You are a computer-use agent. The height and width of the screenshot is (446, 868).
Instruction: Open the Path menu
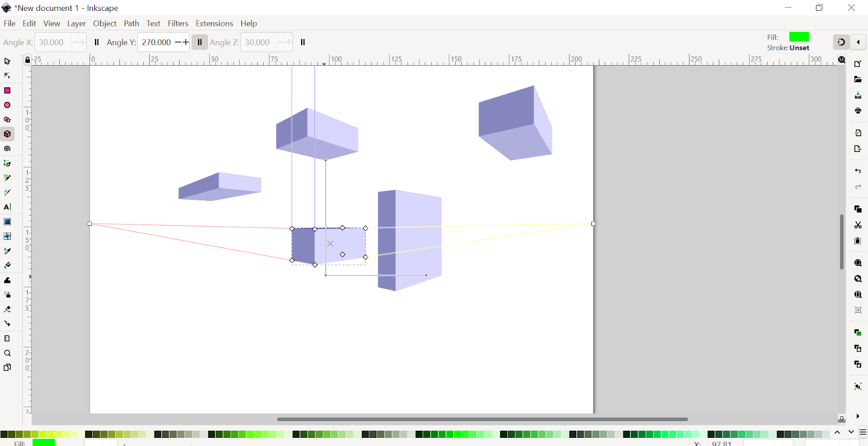point(131,23)
